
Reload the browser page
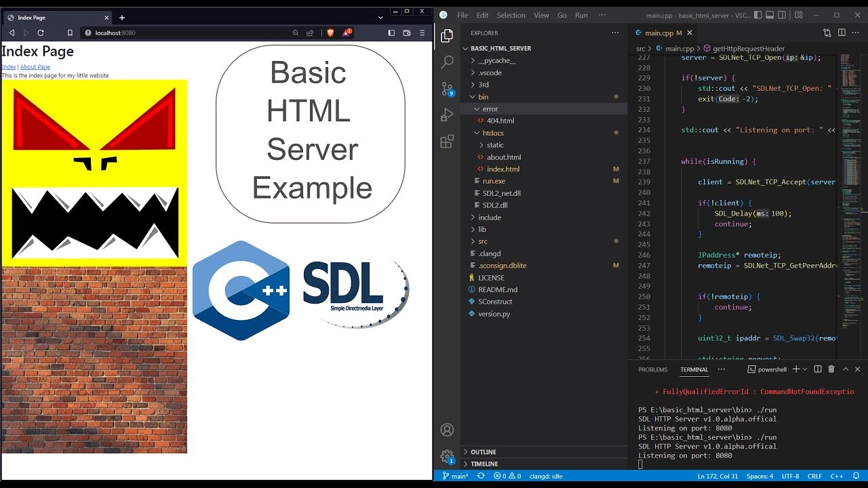(x=41, y=33)
